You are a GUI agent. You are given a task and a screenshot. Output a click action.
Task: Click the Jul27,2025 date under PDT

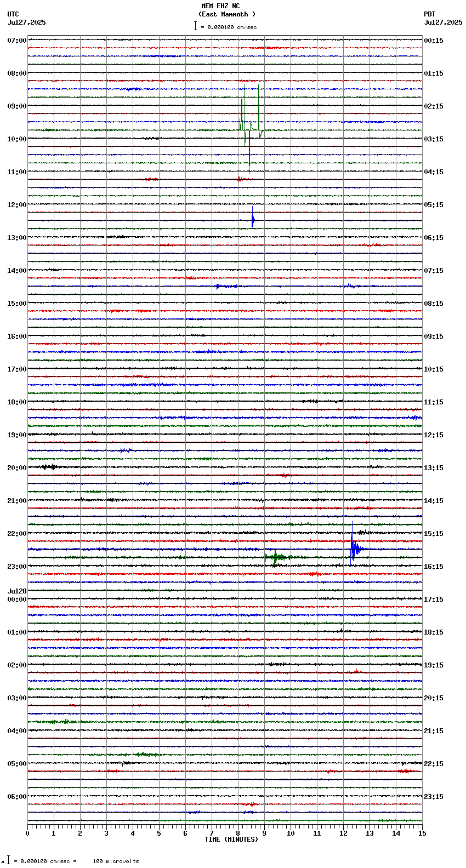tap(443, 22)
